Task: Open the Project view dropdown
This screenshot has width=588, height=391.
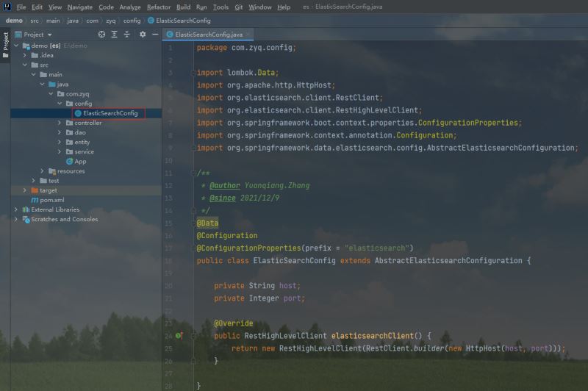Action: [x=50, y=35]
